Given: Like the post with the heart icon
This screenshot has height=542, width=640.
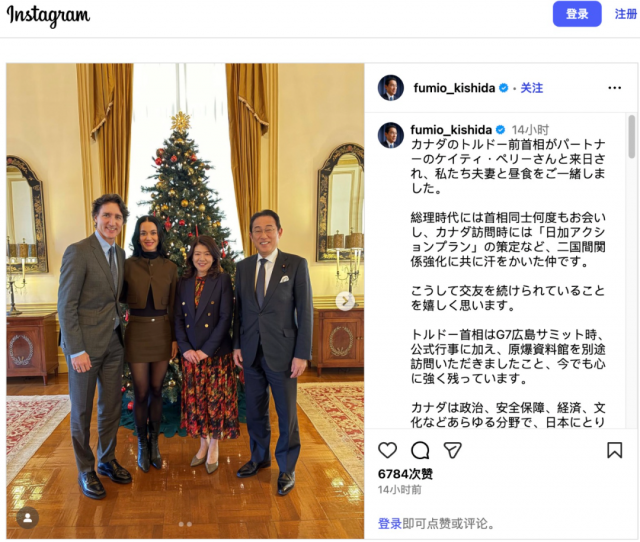Looking at the screenshot, I should 387,451.
